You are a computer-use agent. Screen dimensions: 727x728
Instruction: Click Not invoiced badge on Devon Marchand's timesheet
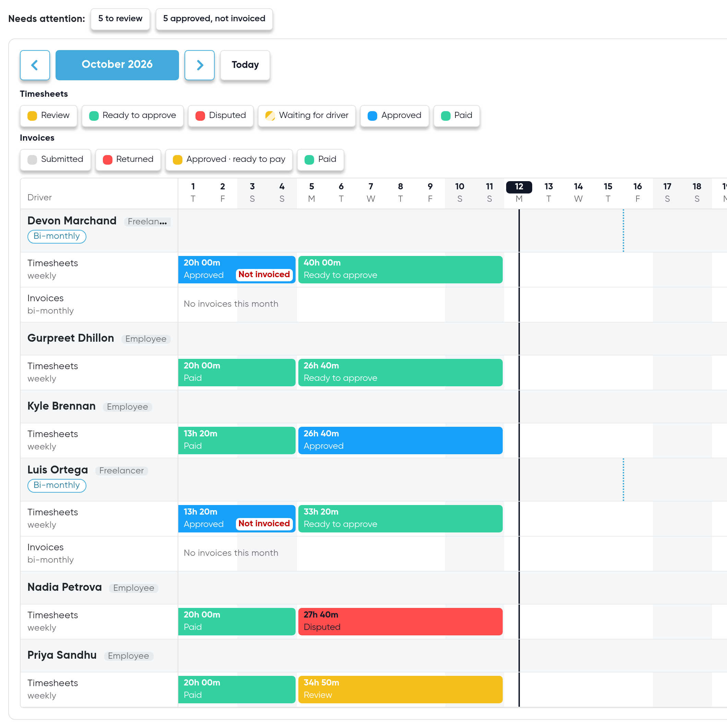pos(264,275)
